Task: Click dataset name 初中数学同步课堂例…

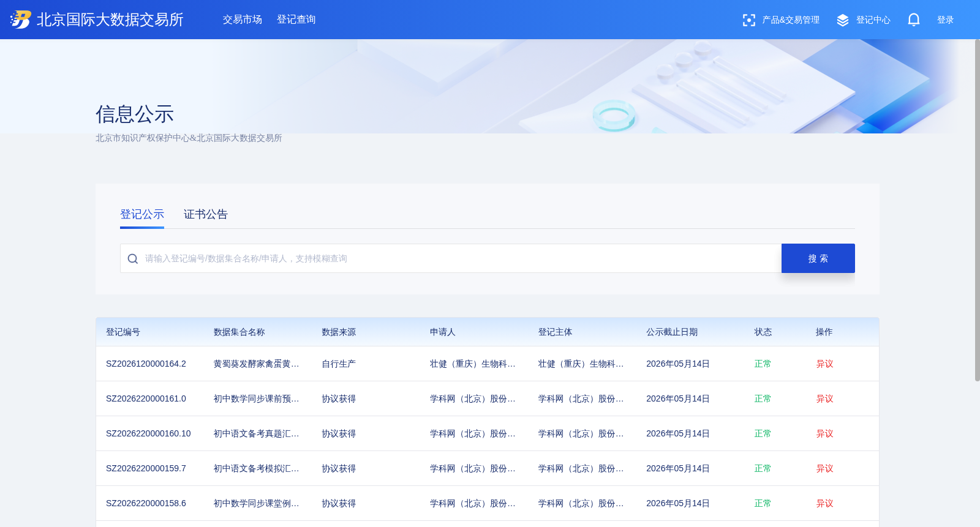Action: 256,503
